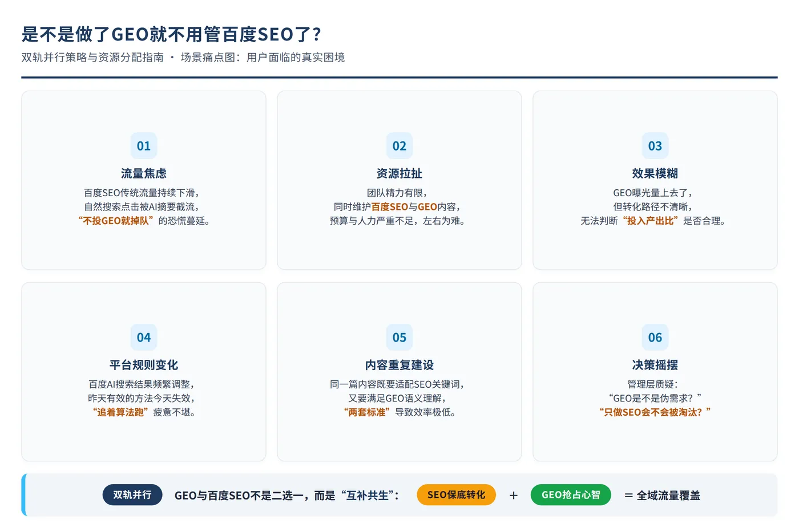Click the orange SEO保底转化 pill
799x532 pixels.
point(457,495)
